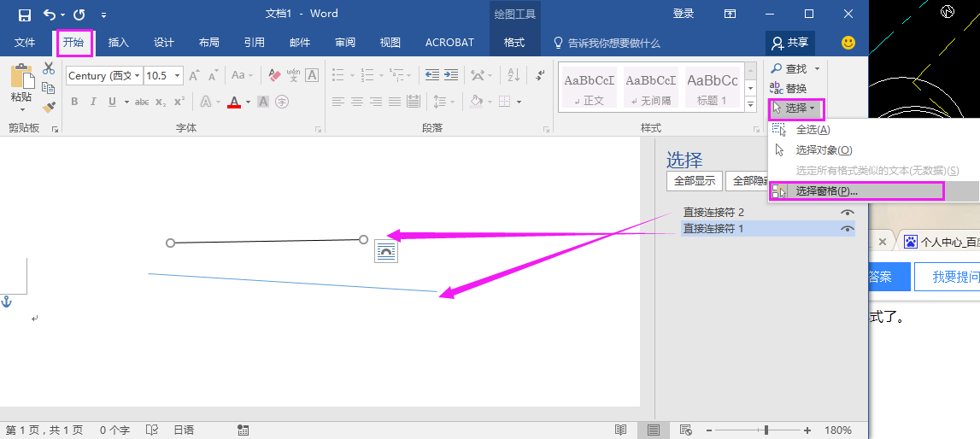Click the Grow Font icon
The height and width of the screenshot is (439, 980).
pos(194,75)
